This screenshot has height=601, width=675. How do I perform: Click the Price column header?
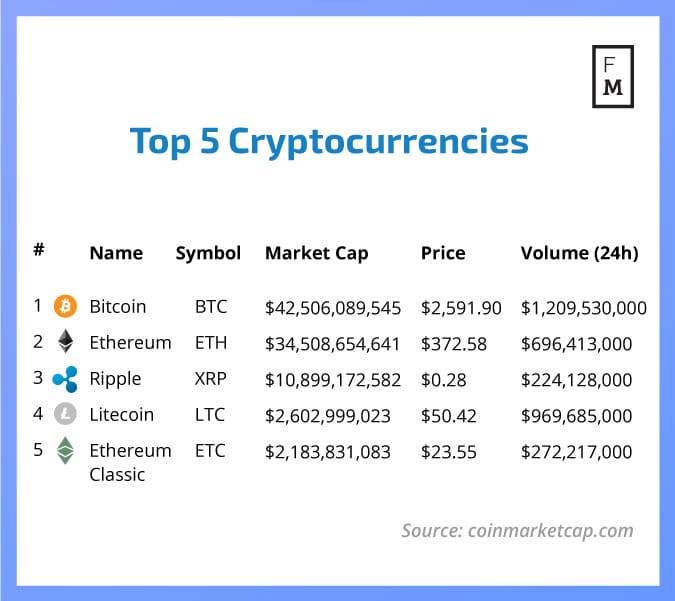click(444, 253)
